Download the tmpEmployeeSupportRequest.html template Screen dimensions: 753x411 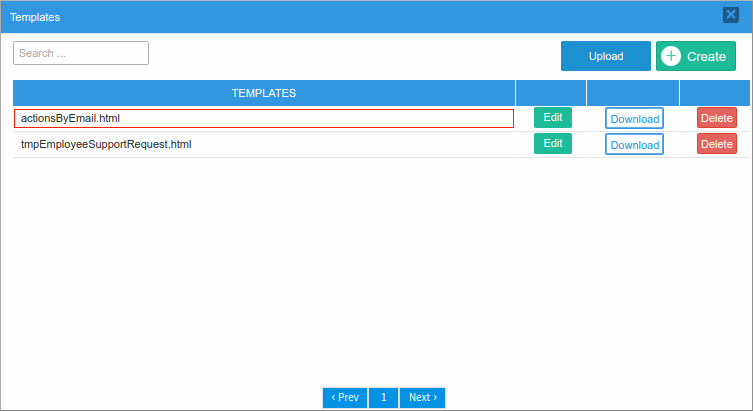tap(634, 145)
